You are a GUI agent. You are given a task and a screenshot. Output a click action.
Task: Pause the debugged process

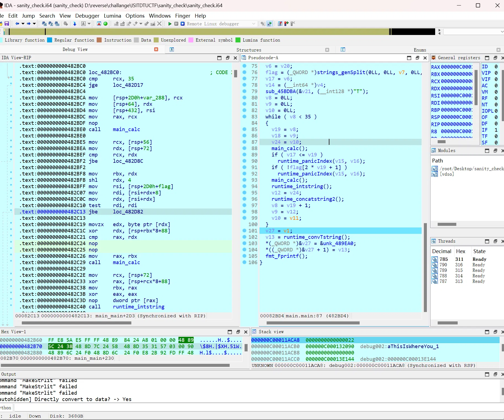click(x=176, y=24)
